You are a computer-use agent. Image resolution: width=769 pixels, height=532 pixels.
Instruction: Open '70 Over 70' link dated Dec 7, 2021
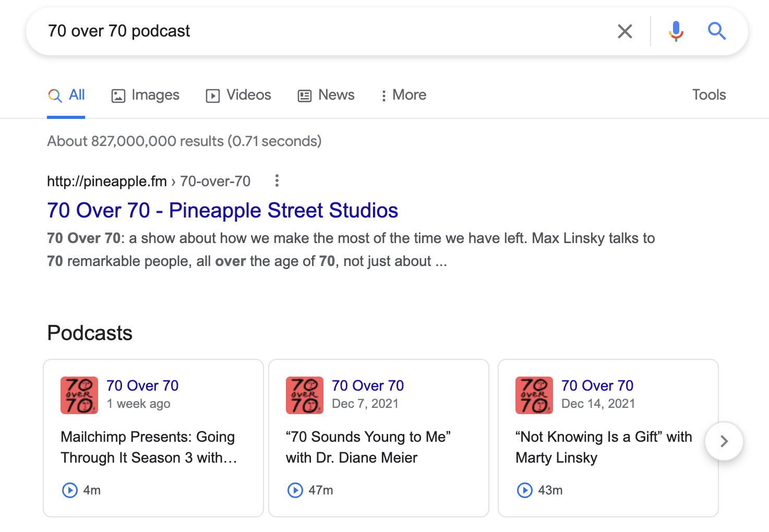pyautogui.click(x=368, y=386)
